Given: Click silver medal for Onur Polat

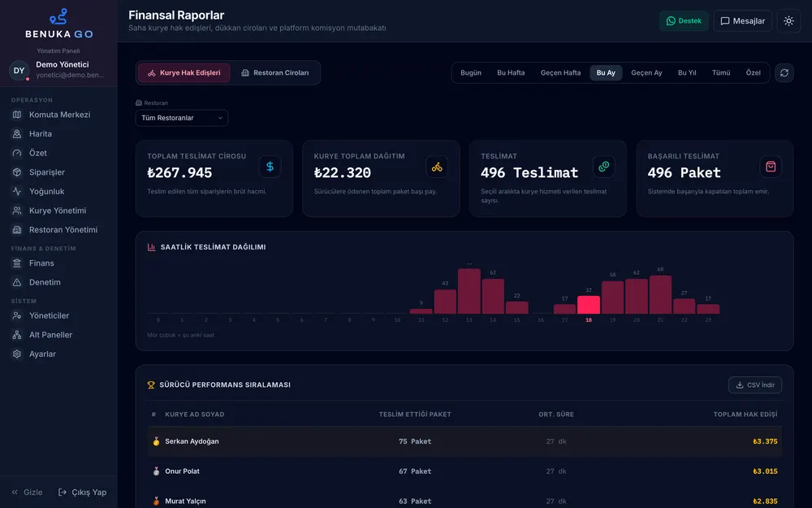Looking at the screenshot, I should [156, 471].
